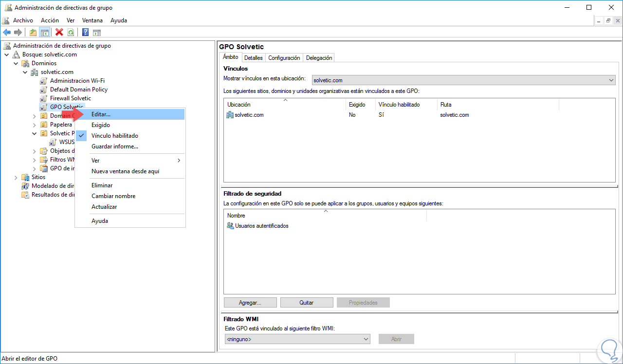Toggle the show/hide console tree icon
The height and width of the screenshot is (364, 623).
[44, 32]
